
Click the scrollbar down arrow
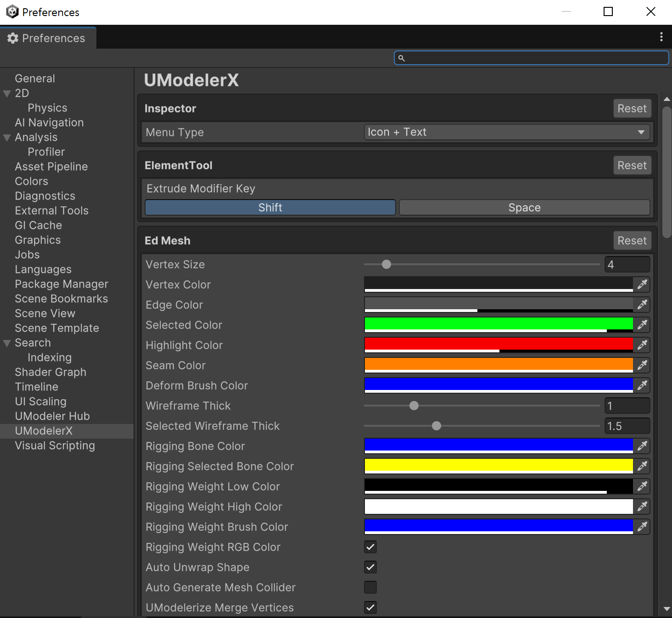click(x=666, y=609)
